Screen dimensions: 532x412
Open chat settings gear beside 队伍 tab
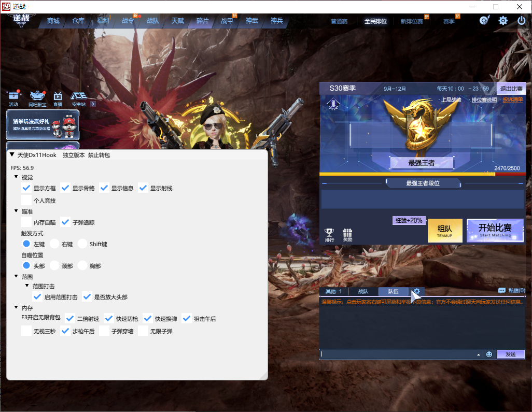tap(416, 291)
